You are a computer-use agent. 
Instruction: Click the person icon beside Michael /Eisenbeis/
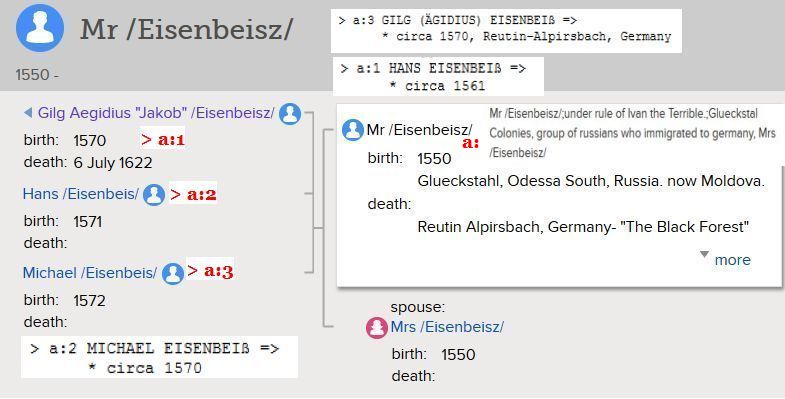(173, 273)
